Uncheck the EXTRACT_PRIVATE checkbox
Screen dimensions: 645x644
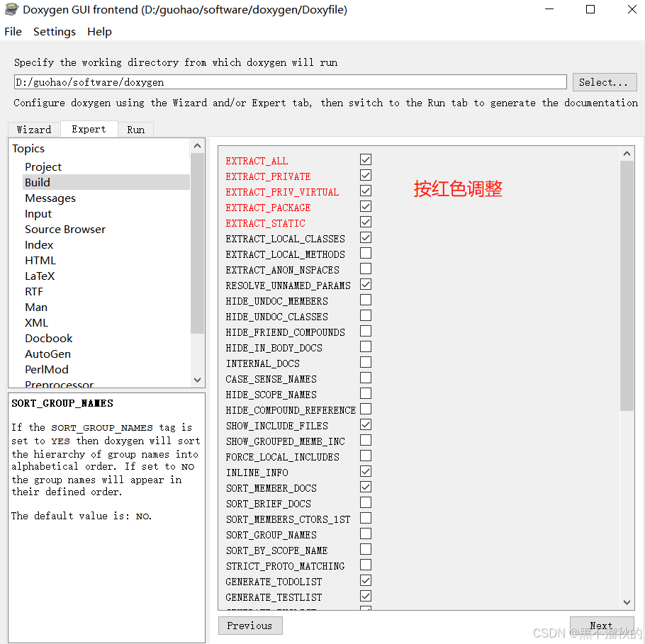[366, 175]
